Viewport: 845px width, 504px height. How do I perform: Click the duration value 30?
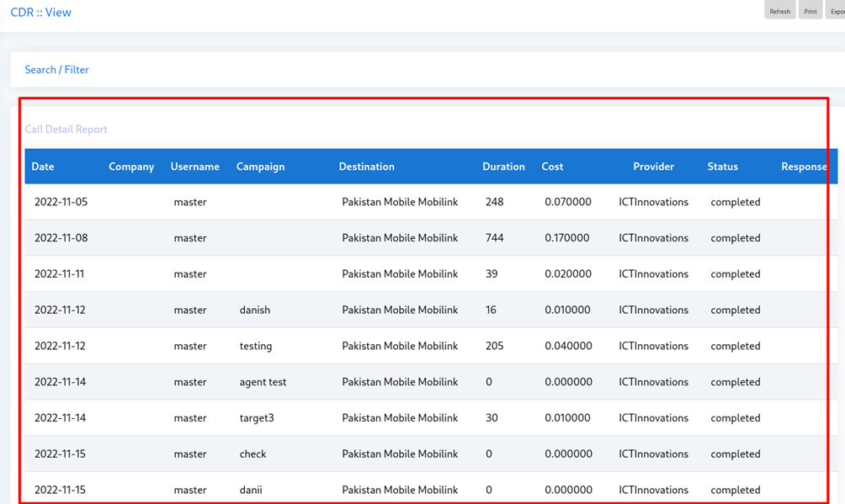492,417
